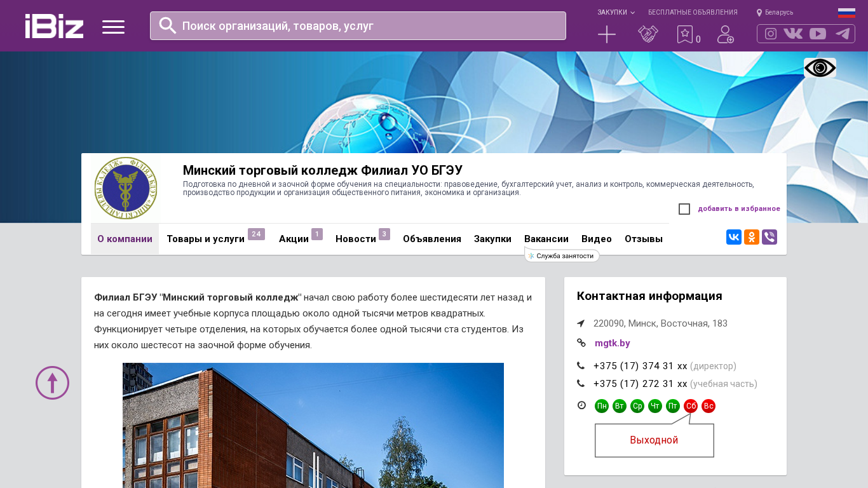Viewport: 868px width, 488px height.
Task: Click the phone icon beside director number
Action: point(581,366)
